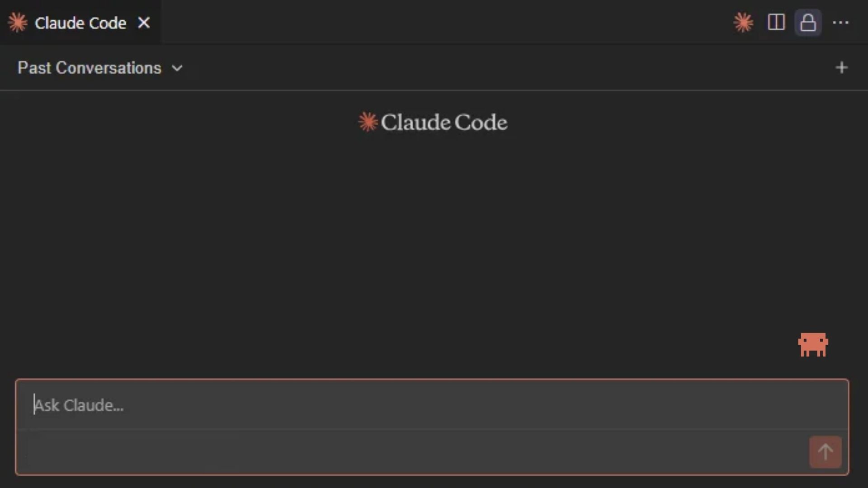Click the empty tab bar area beside the Claude Code tab
The image size is (868, 488).
click(445, 22)
